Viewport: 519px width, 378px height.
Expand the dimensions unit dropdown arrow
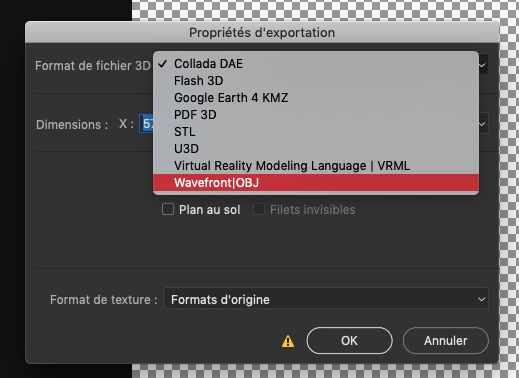(482, 124)
